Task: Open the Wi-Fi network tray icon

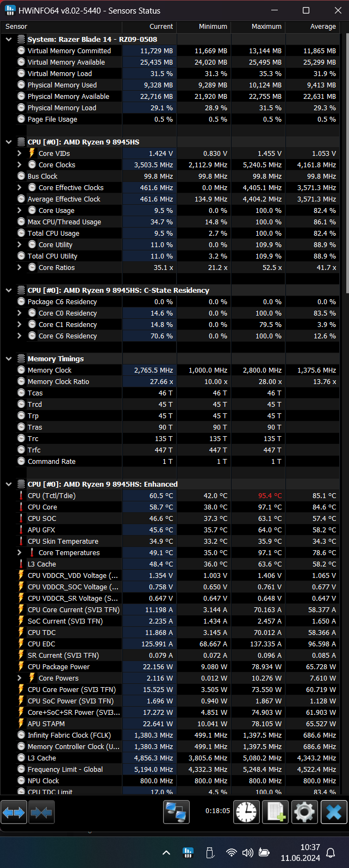Action: coord(232,852)
